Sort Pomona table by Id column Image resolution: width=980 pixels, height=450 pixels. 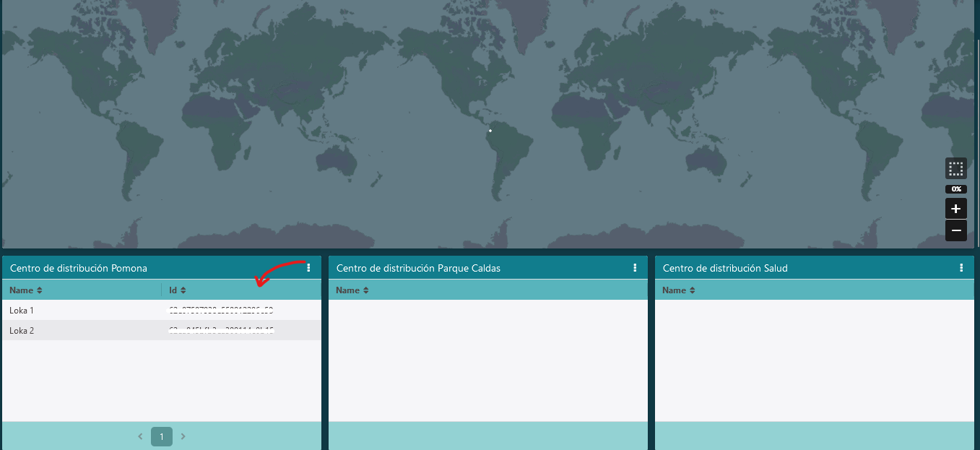tap(178, 290)
